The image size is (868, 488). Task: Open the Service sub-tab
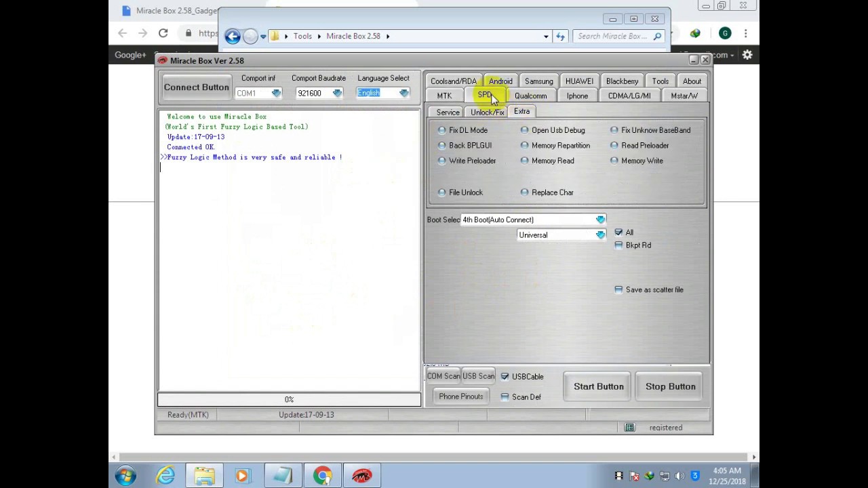point(448,113)
